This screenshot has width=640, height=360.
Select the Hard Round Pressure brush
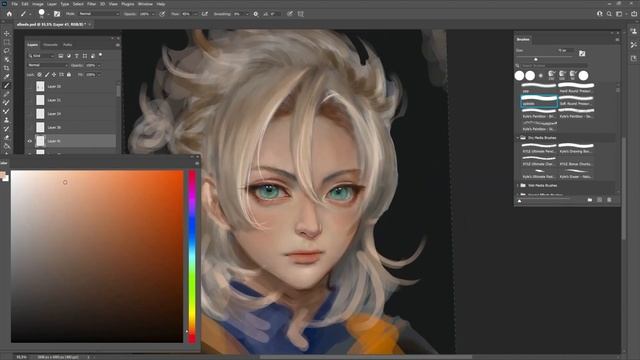point(576,88)
